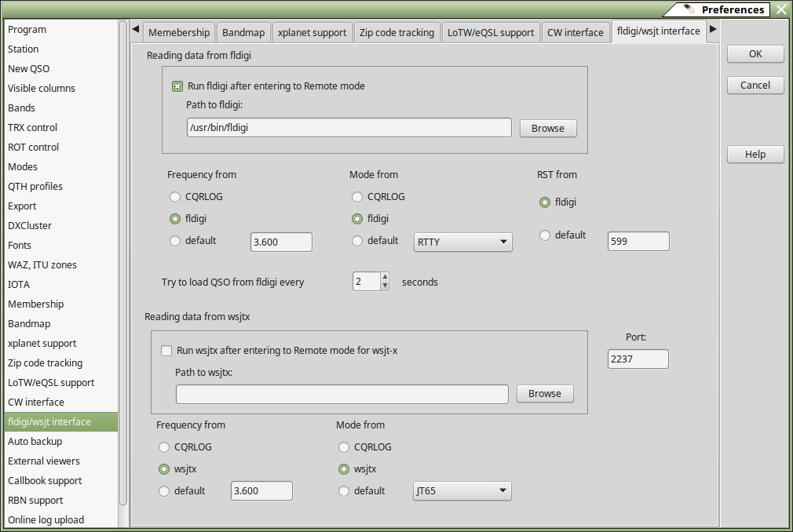
Task: Check Run wsjtx after entering Remote mode
Action: [166, 351]
